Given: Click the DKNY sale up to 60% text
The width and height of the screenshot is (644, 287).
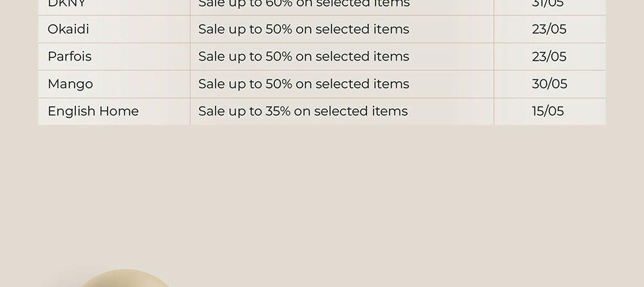Looking at the screenshot, I should pyautogui.click(x=304, y=3).
